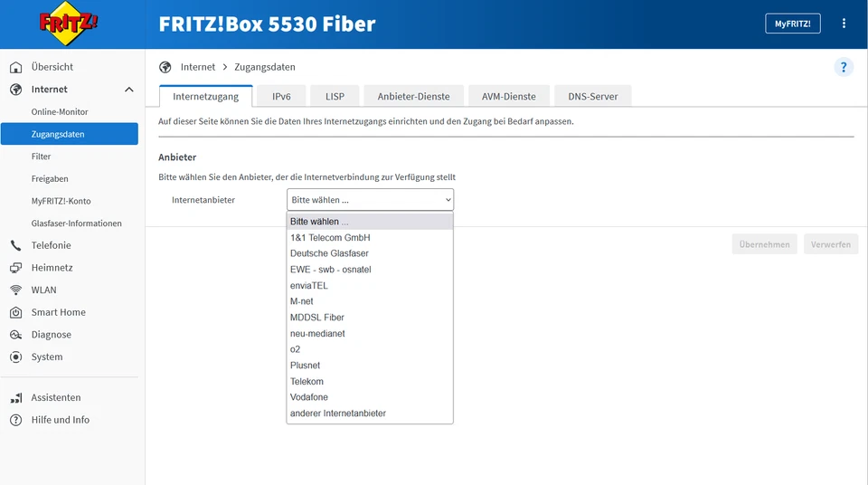Open the help question mark button
The width and height of the screenshot is (868, 485).
coord(844,67)
